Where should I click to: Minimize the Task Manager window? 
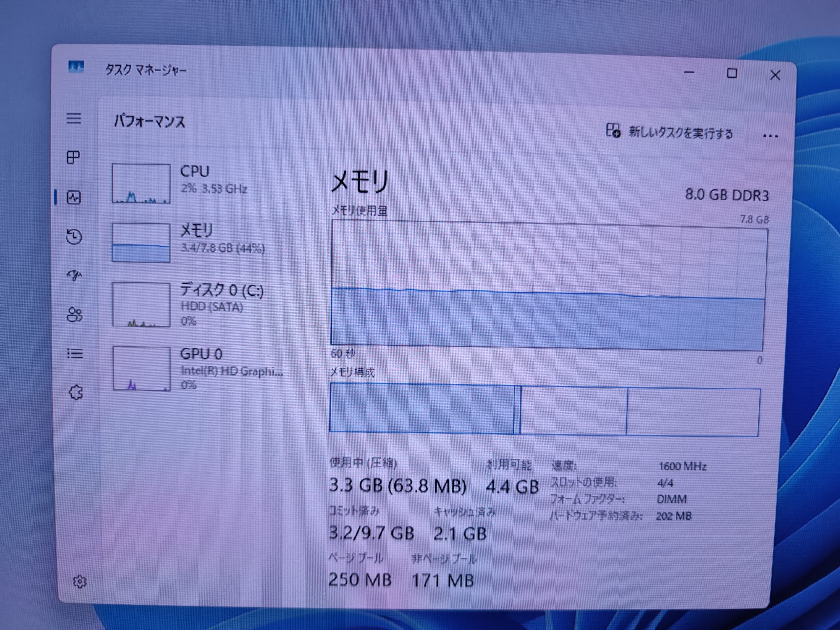point(689,72)
